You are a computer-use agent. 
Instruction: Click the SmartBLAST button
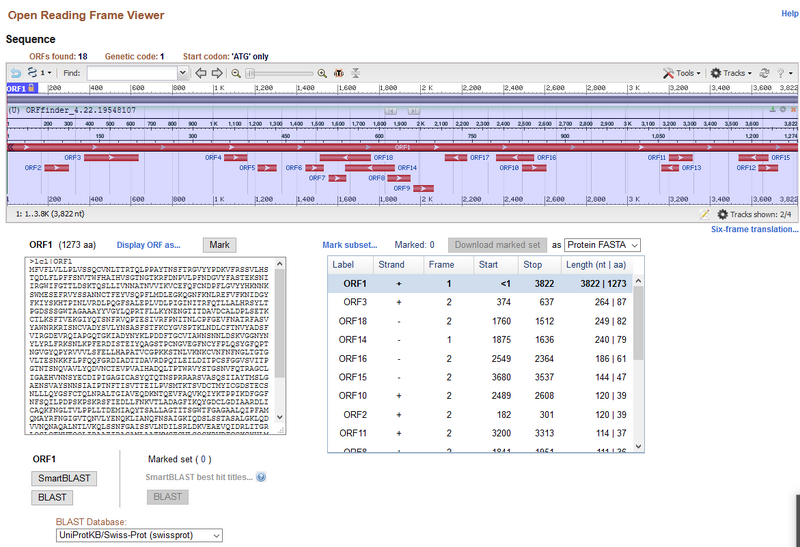pos(64,478)
